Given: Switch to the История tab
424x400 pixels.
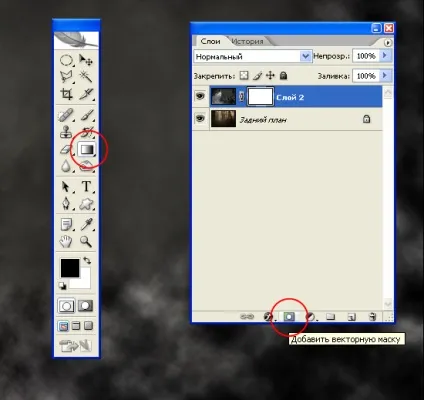Looking at the screenshot, I should (248, 41).
